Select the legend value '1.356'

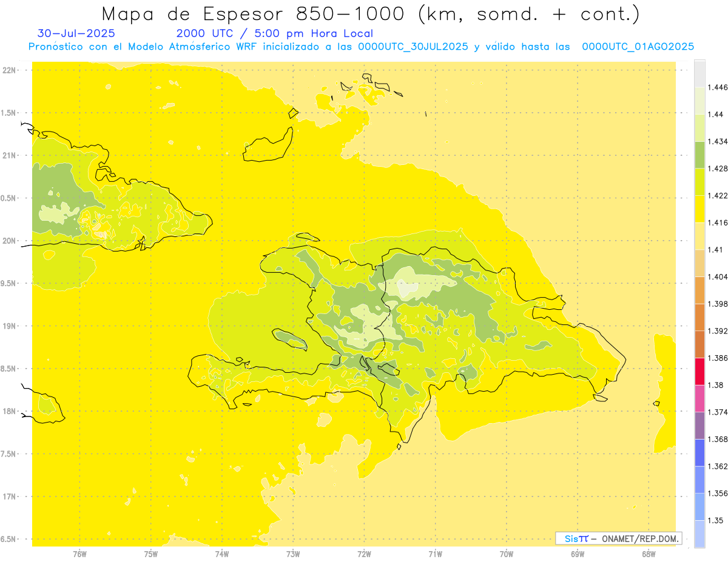718,493
